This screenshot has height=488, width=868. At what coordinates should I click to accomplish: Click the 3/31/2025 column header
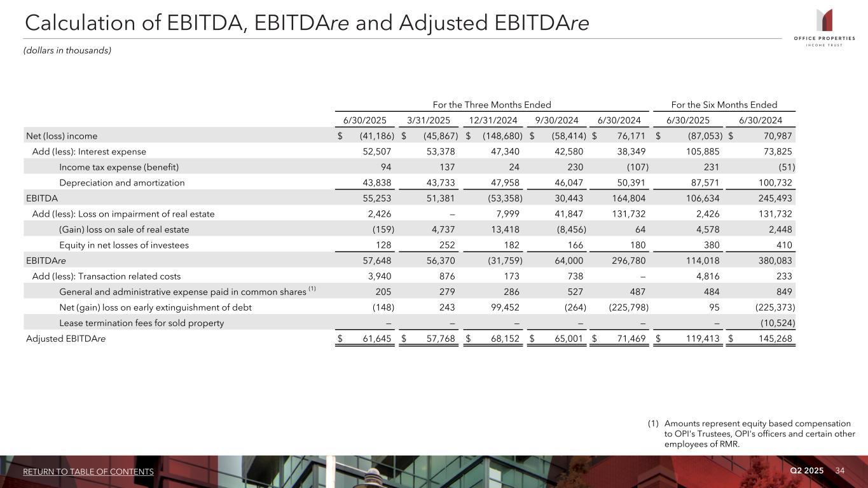(429, 120)
